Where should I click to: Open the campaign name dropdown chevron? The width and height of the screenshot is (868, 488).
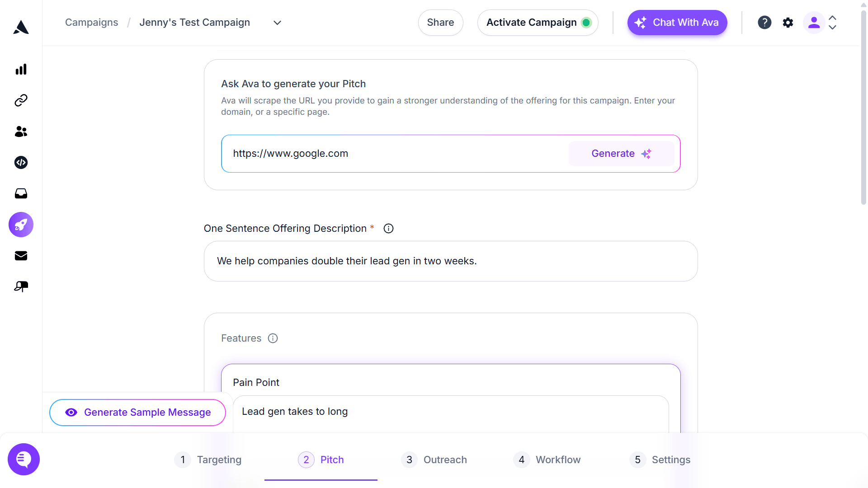point(277,22)
